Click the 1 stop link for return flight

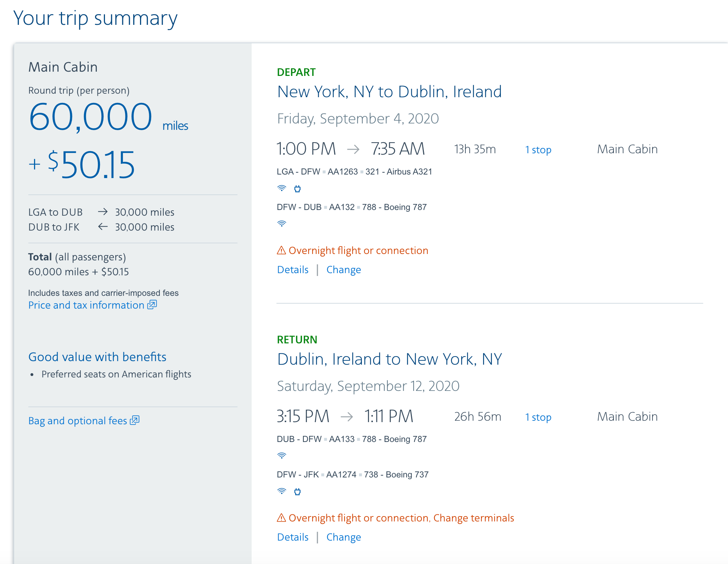pyautogui.click(x=538, y=417)
